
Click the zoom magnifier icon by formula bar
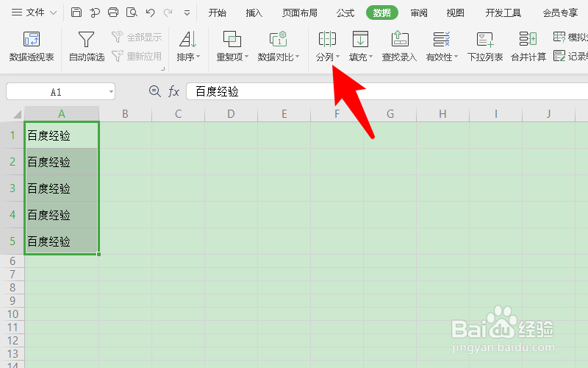pos(154,91)
